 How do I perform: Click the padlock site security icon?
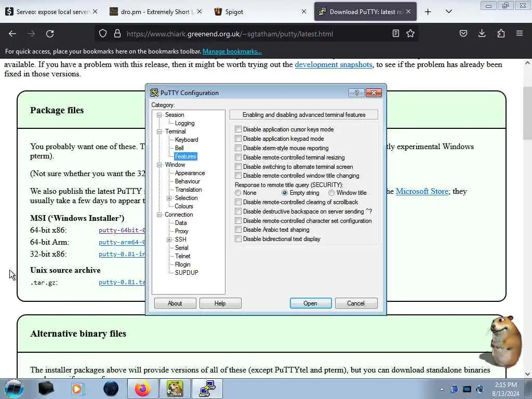coord(117,34)
